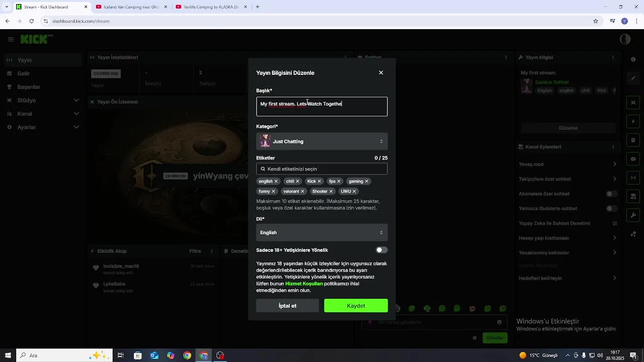Open Hesap yaşı kısıtlaması options
The image size is (644, 362).
click(x=615, y=238)
